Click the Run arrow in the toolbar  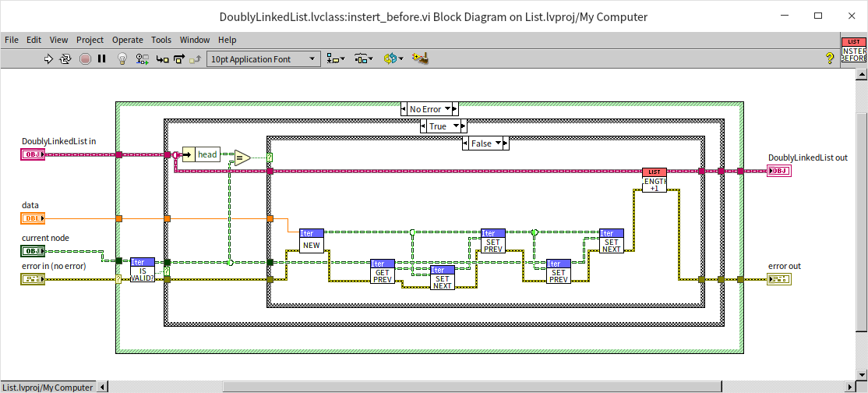click(x=48, y=58)
